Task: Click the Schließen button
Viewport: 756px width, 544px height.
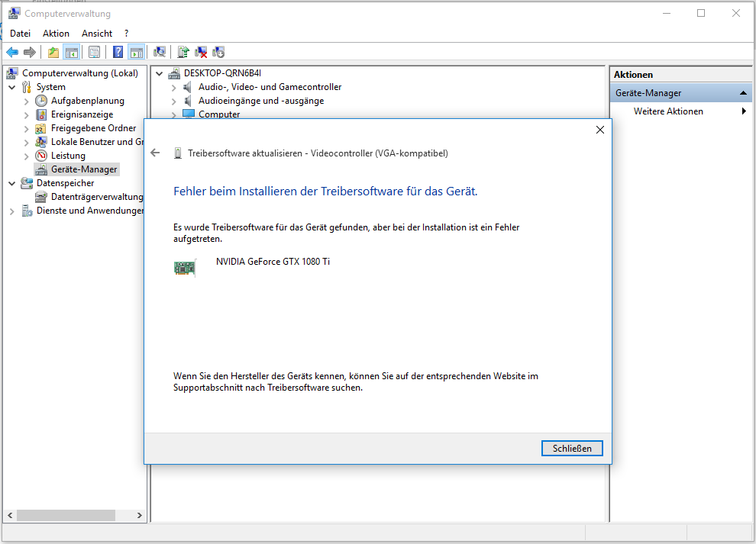Action: point(572,448)
